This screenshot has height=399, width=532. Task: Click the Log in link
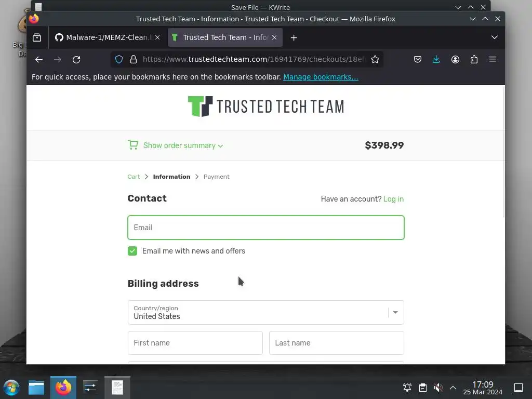(x=394, y=199)
